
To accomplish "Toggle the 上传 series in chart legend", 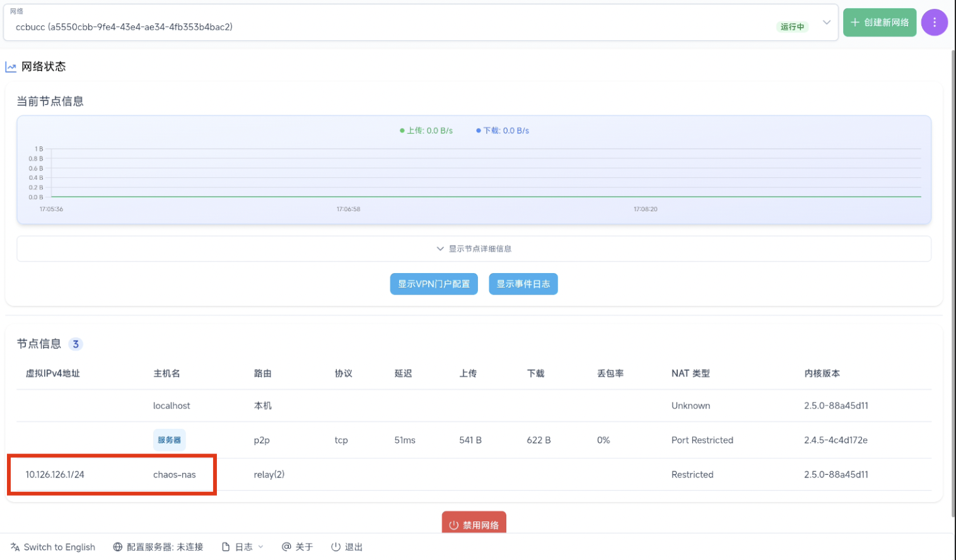I will (x=426, y=131).
